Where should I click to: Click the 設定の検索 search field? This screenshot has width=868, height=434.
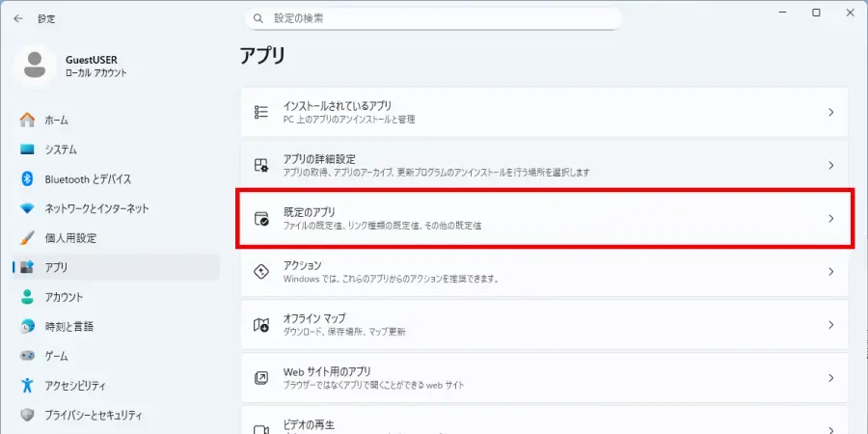tap(433, 19)
